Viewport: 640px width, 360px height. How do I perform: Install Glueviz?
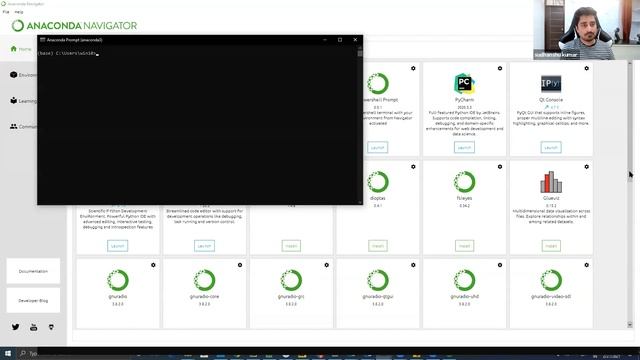(551, 246)
